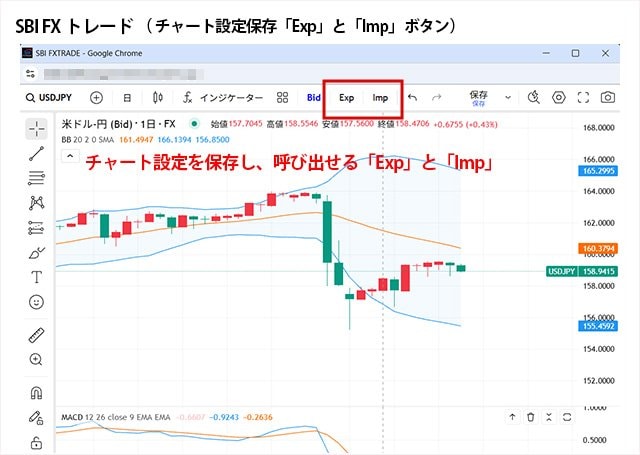Viewport: 640px width, 455px height.
Task: Select the crosshair cursor tool
Action: [36, 129]
